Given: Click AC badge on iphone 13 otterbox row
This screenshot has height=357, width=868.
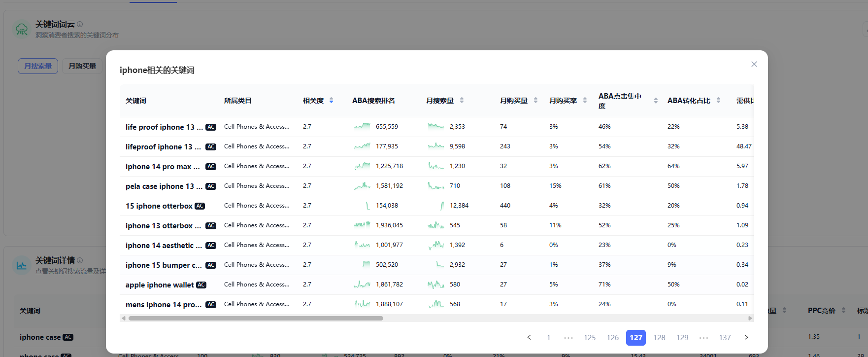Looking at the screenshot, I should [211, 226].
